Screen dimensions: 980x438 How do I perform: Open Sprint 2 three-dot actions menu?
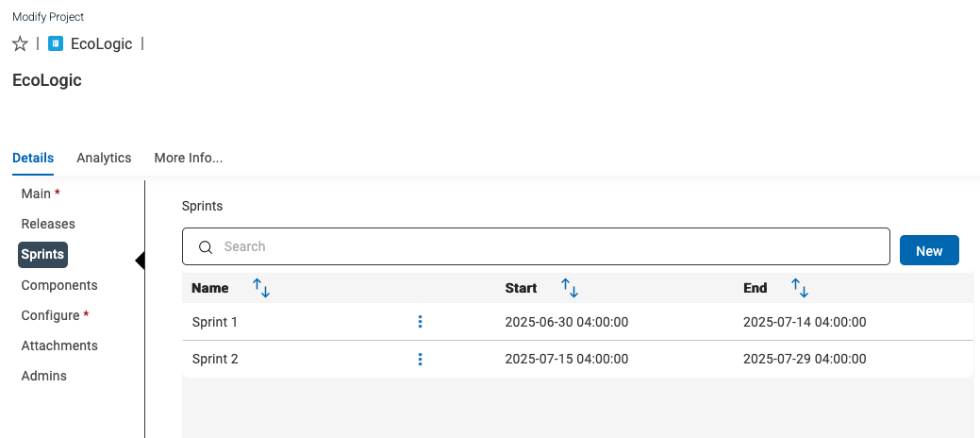(x=420, y=359)
